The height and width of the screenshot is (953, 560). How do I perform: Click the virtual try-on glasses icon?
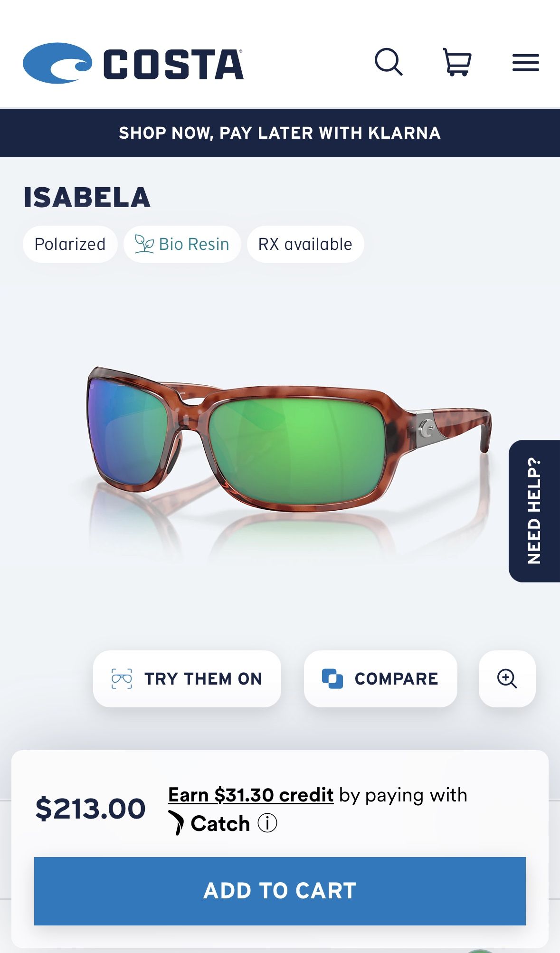122,678
